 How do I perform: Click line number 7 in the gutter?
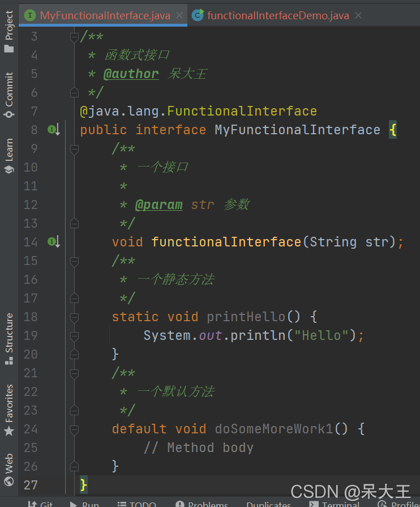tap(35, 112)
